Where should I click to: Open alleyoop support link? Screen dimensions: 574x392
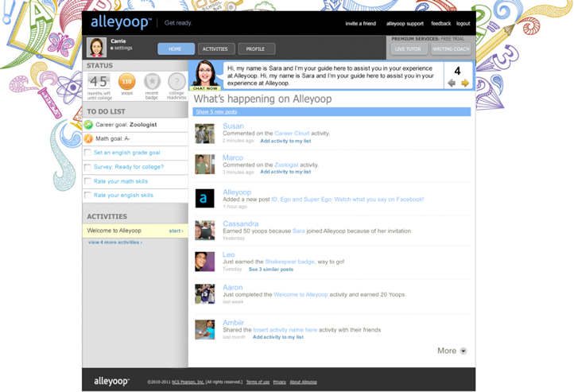(405, 23)
